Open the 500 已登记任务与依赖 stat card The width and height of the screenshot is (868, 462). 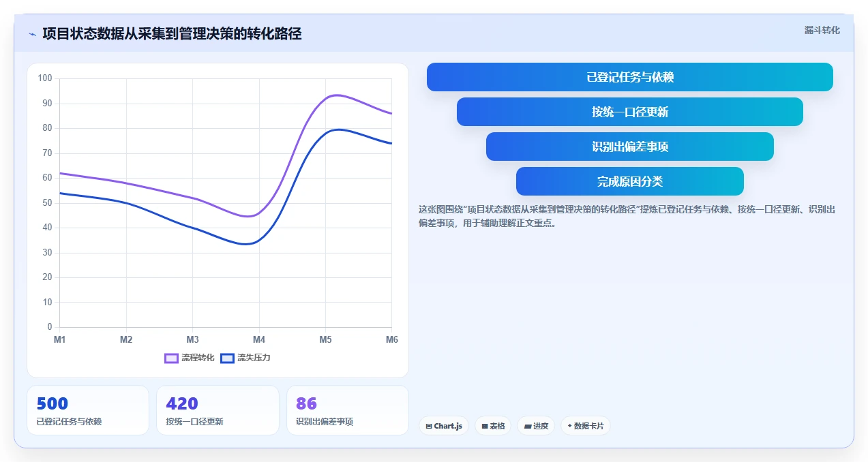point(88,410)
